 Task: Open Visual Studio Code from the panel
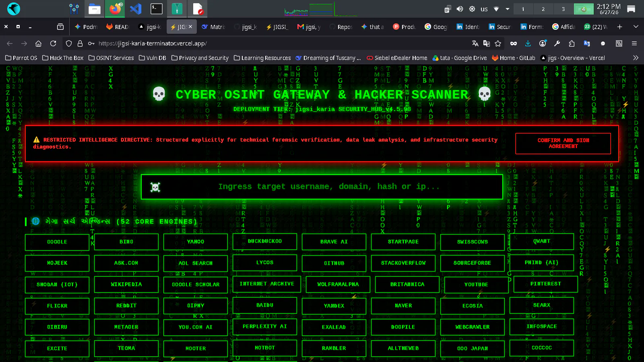click(x=136, y=9)
